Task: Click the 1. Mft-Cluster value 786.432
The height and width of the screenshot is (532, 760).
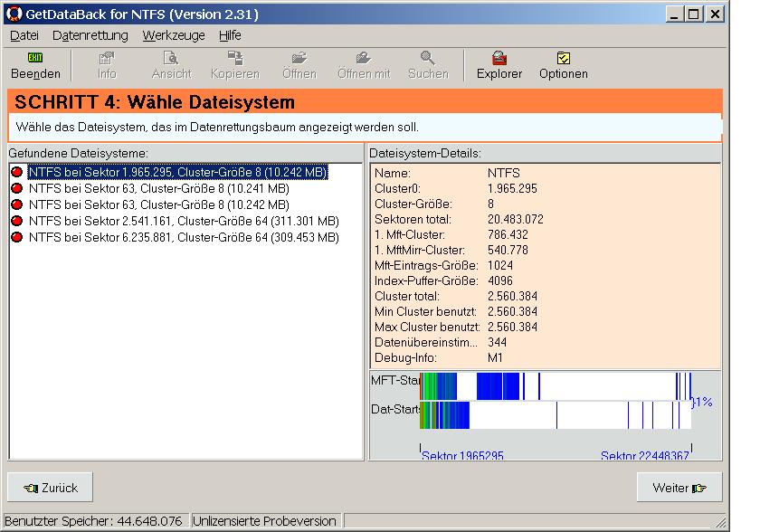Action: pos(508,235)
